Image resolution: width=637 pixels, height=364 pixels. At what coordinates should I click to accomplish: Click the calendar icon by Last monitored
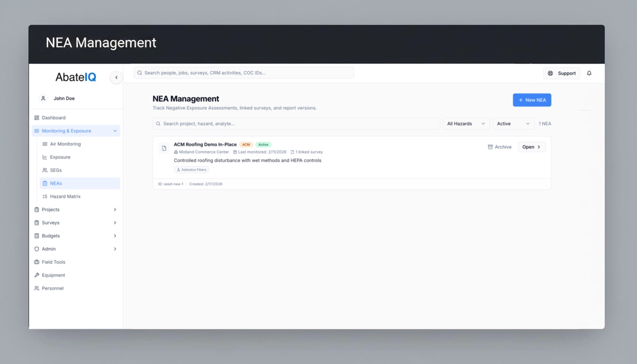[x=235, y=152]
